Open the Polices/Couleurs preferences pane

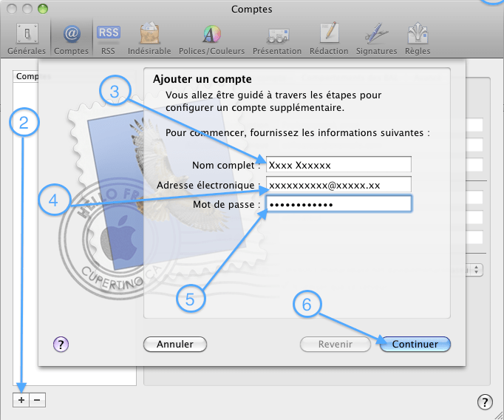tap(211, 38)
